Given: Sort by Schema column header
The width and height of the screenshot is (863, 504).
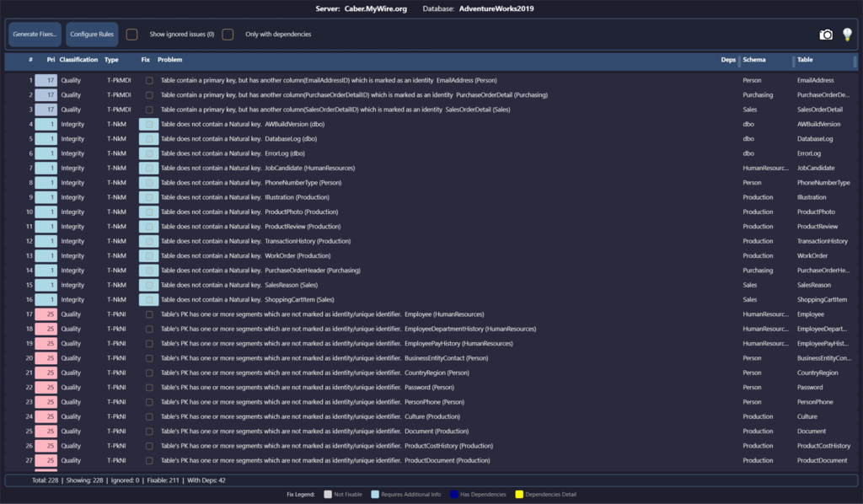Looking at the screenshot, I should (x=754, y=60).
